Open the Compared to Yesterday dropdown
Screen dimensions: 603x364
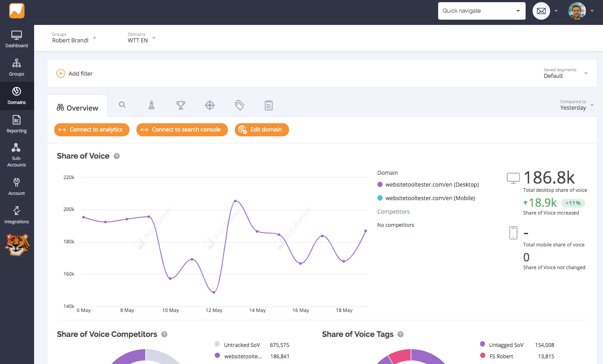tap(577, 105)
